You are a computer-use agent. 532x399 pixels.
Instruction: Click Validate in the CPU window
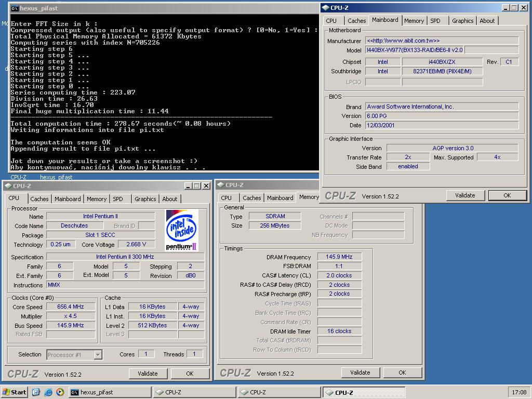[148, 374]
